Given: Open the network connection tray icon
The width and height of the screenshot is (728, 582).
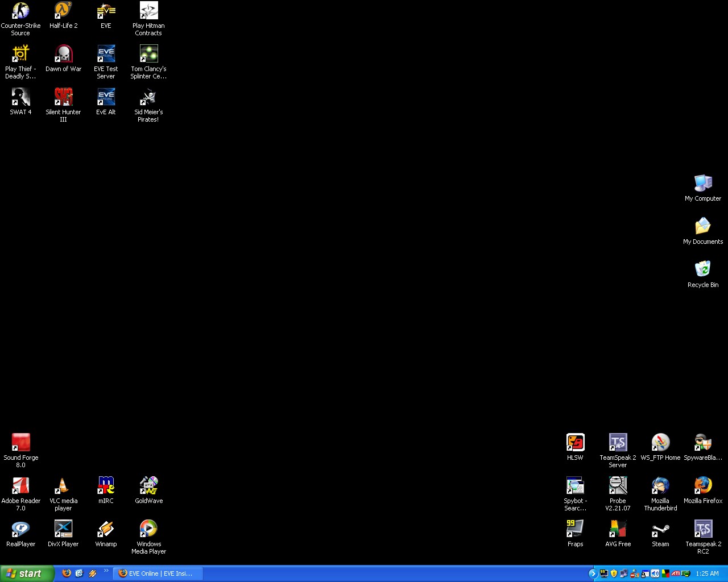Looking at the screenshot, I should click(624, 573).
